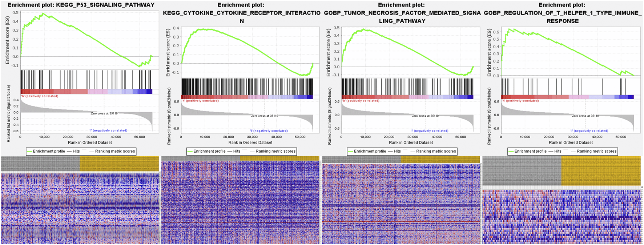Select the GOBP_REGULATION_OF_T_HELPER_1 plot title
644x245 pixels.
coord(562,13)
